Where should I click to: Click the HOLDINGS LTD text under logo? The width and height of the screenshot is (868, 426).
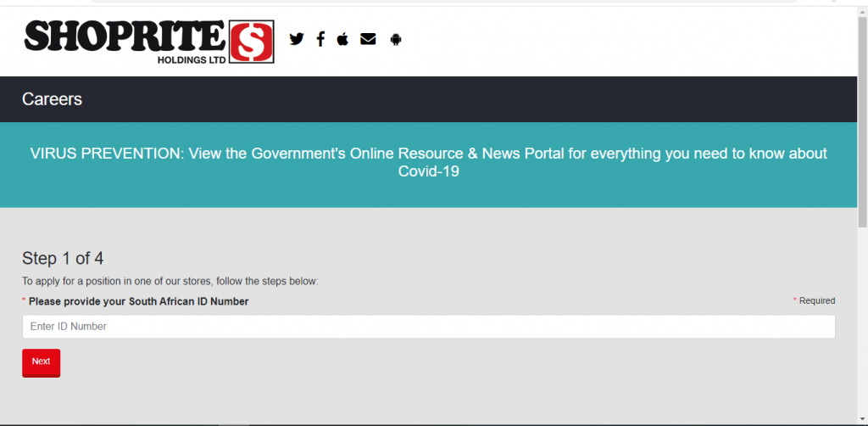coord(192,60)
